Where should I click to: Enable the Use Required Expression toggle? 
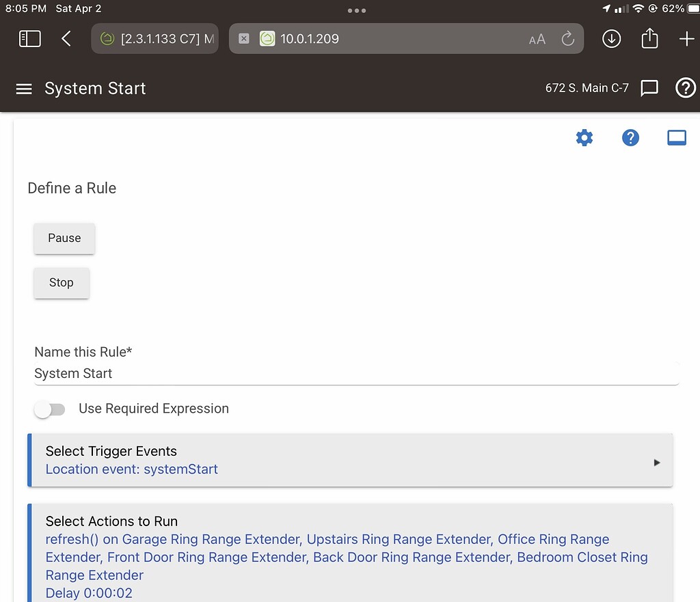click(49, 409)
